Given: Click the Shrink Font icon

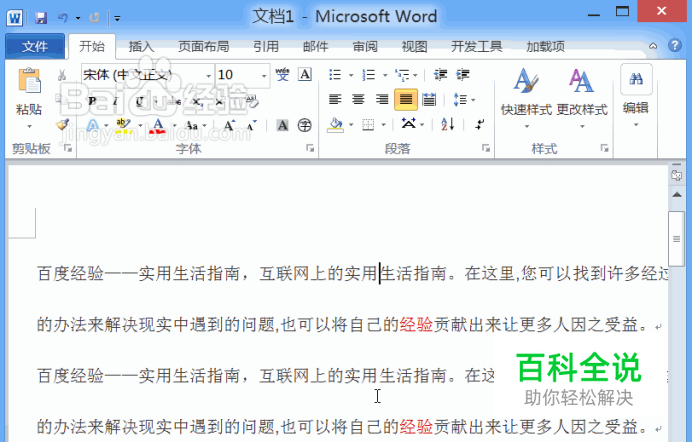Looking at the screenshot, I should 252,126.
